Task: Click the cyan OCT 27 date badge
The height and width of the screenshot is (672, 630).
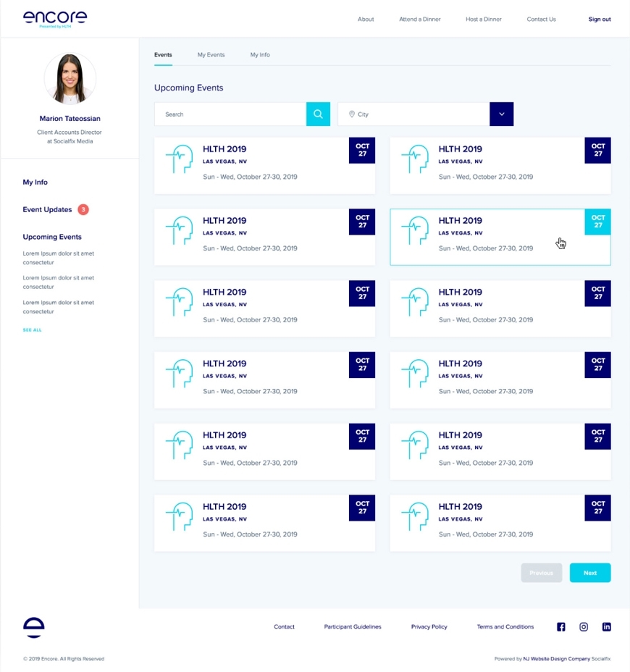Action: point(598,222)
